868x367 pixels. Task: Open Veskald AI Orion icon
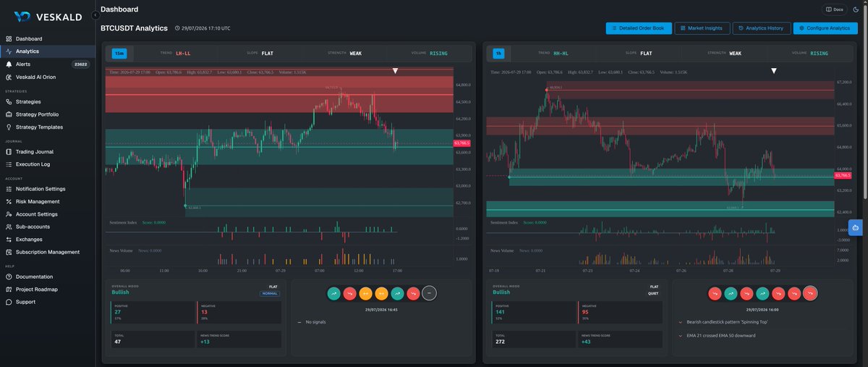pyautogui.click(x=8, y=77)
